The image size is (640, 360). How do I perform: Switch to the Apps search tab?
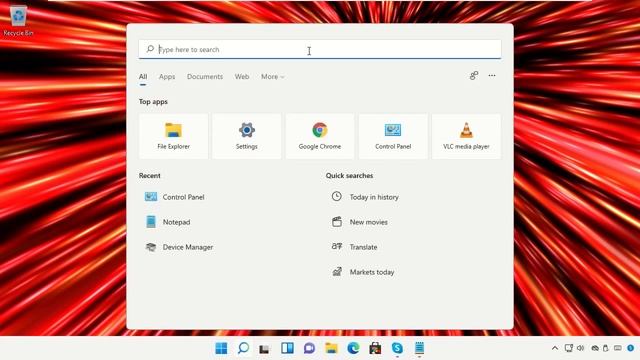167,76
